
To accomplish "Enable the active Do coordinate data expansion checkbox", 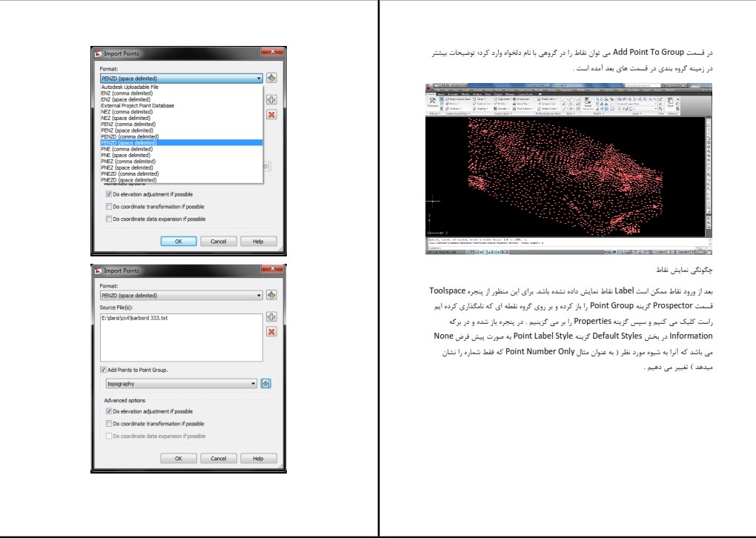I will pos(109,219).
